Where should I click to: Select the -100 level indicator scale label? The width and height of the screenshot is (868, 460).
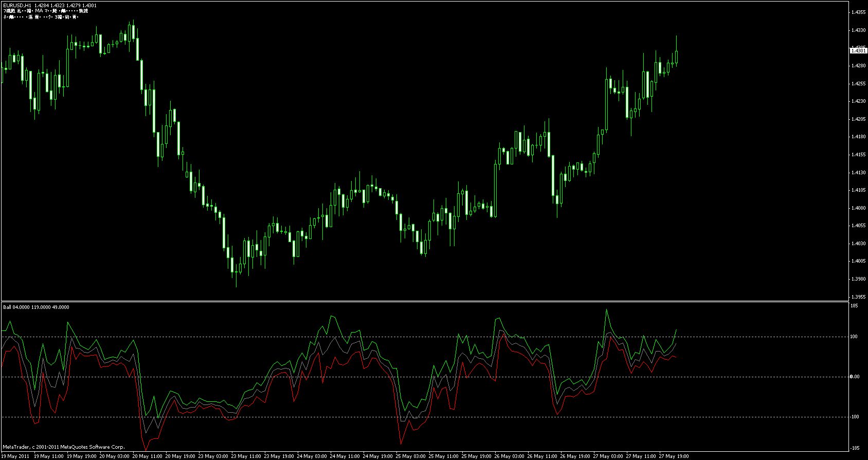(x=854, y=417)
